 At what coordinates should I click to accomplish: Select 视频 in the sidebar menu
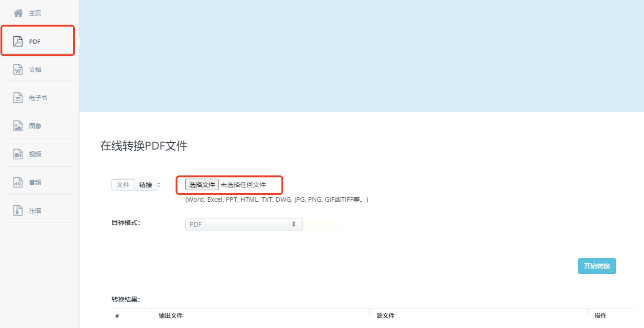click(35, 154)
